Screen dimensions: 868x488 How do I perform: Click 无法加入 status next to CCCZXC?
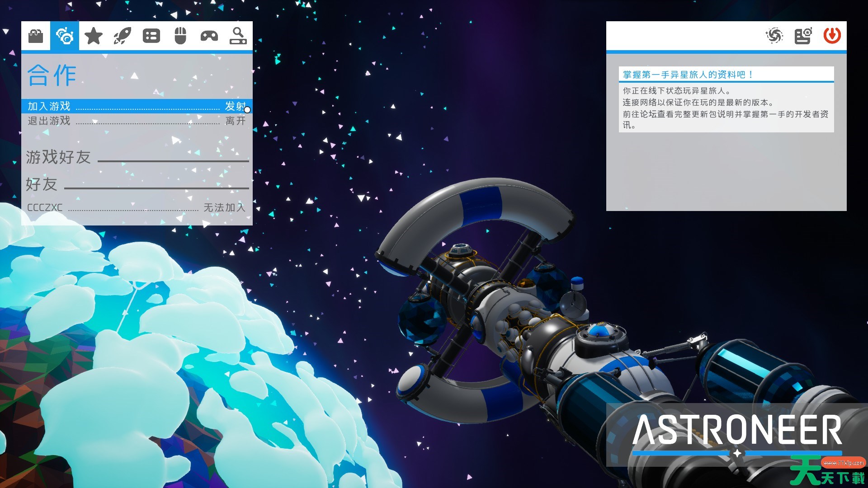224,207
